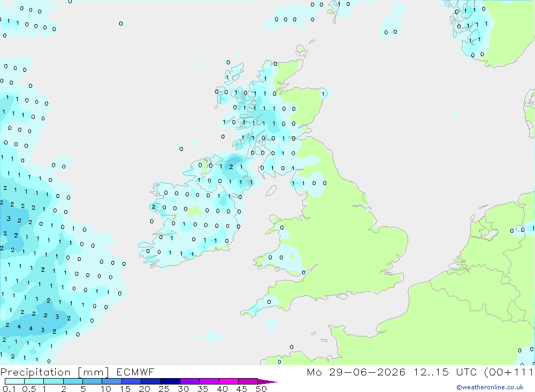Pick the 1–2 mm legend color swatch
This screenshot has width=535, height=392.
click(x=53, y=381)
